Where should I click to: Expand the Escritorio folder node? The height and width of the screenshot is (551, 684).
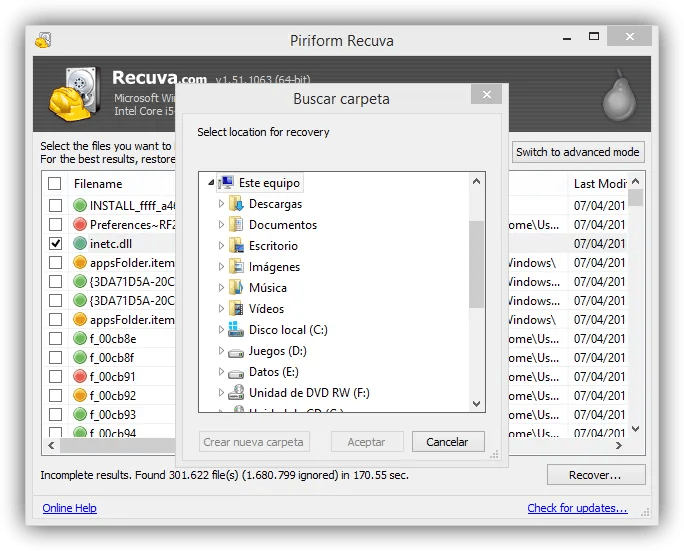pos(221,245)
